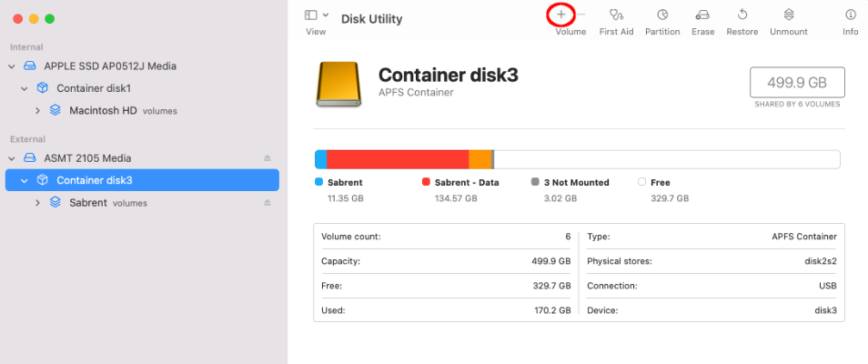Collapse the APPLE SSD AP0512J Media tree
The height and width of the screenshot is (364, 868).
[12, 66]
